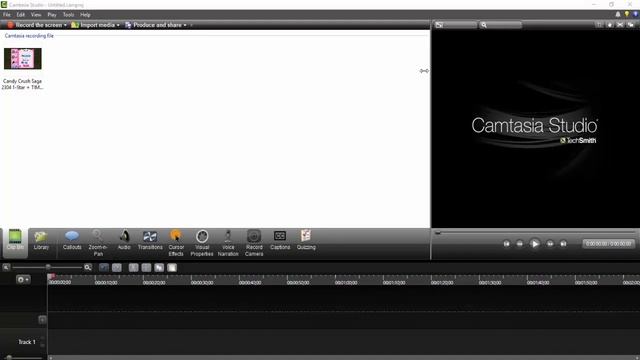Step forward in preview

point(550,244)
